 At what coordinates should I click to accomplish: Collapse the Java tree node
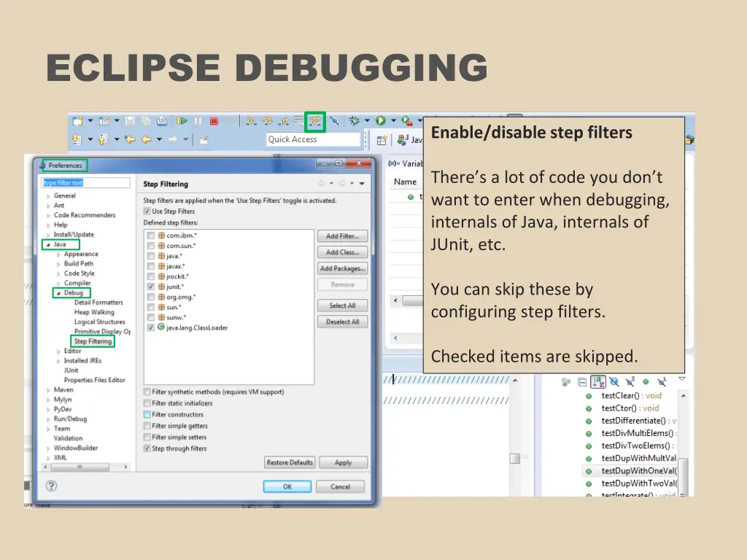[48, 244]
